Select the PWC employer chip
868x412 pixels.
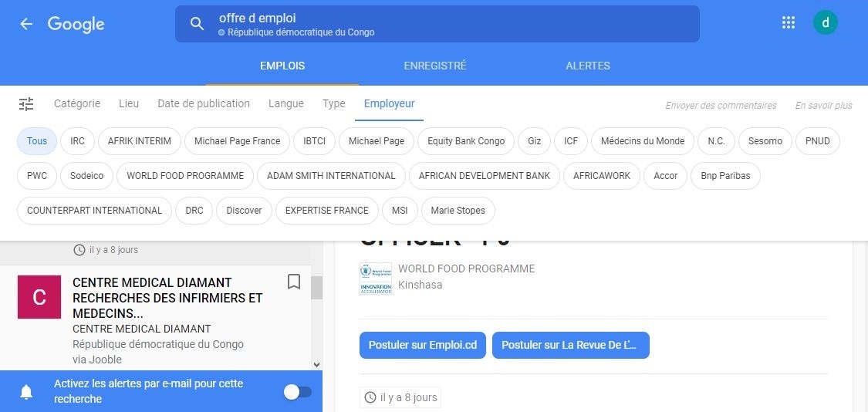coord(37,176)
